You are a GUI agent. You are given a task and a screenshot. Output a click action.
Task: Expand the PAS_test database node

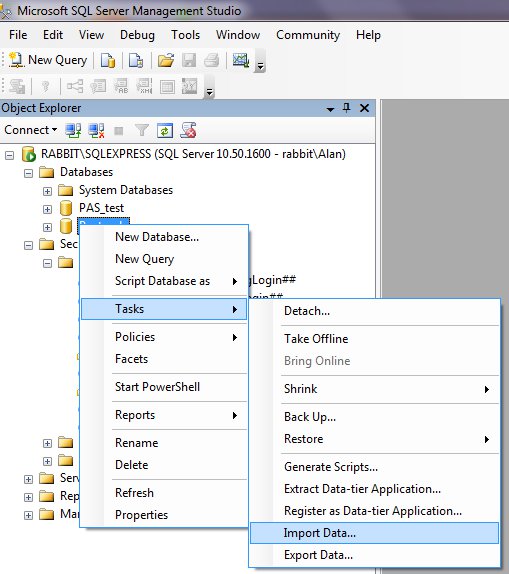(47, 209)
